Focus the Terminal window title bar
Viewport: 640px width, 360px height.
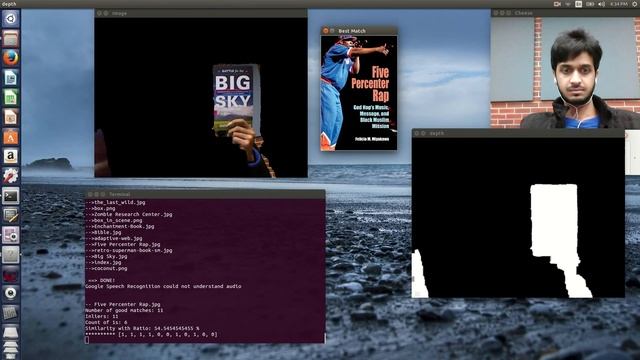click(205, 194)
